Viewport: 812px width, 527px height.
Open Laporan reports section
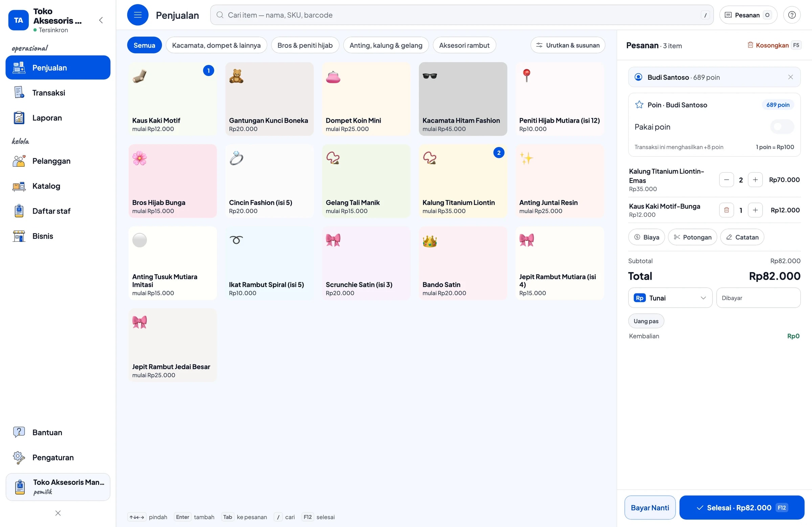pyautogui.click(x=58, y=118)
